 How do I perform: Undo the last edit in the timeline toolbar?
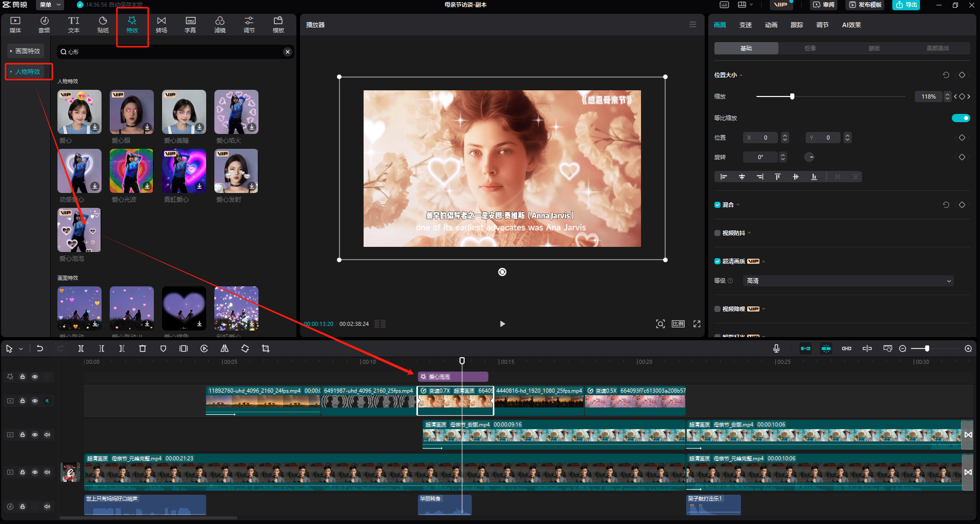(40, 348)
